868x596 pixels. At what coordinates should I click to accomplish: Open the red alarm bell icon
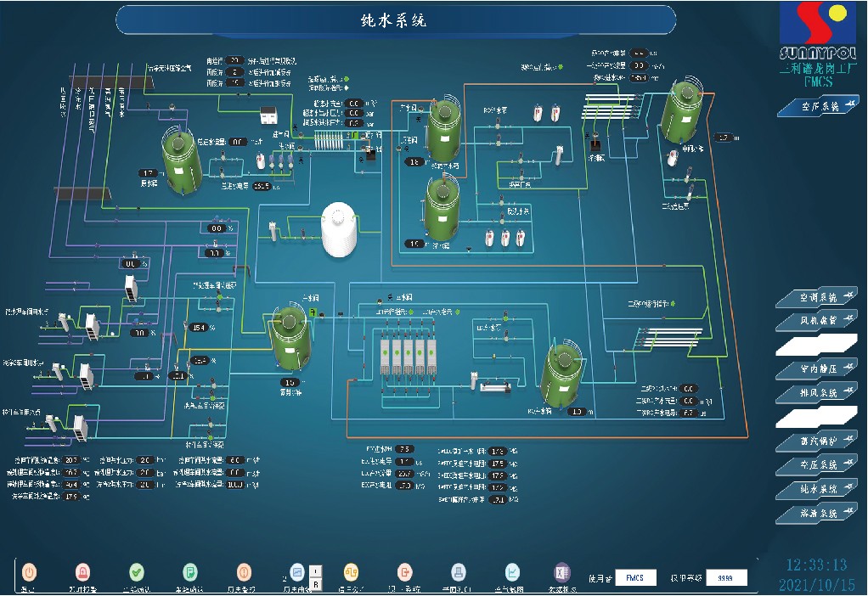click(82, 572)
